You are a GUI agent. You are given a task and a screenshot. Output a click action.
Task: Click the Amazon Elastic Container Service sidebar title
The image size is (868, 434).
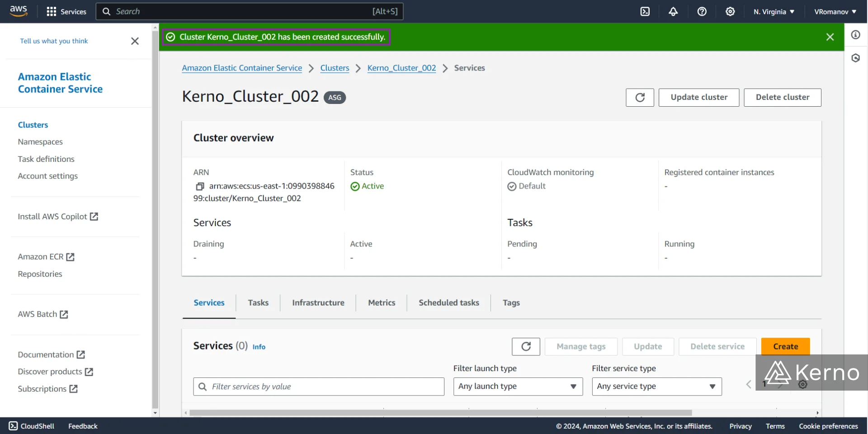[60, 83]
